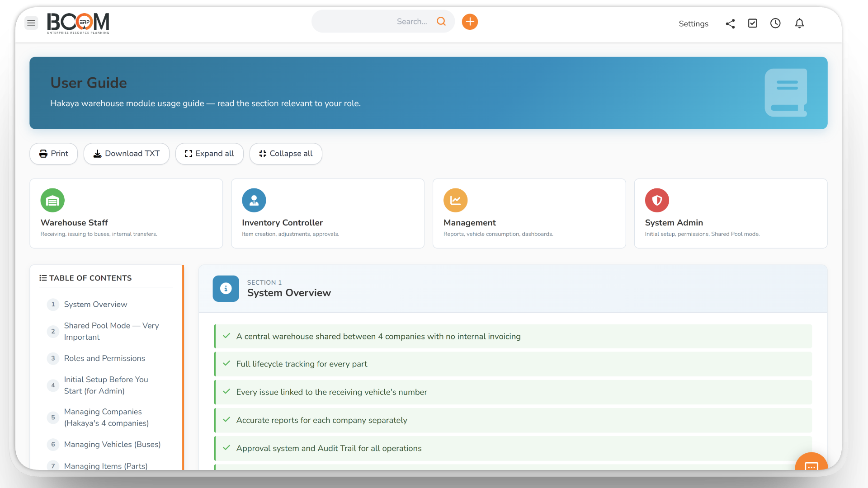Screen dimensions: 868x488
Task: Go to Managing Companies in contents
Action: point(107,417)
